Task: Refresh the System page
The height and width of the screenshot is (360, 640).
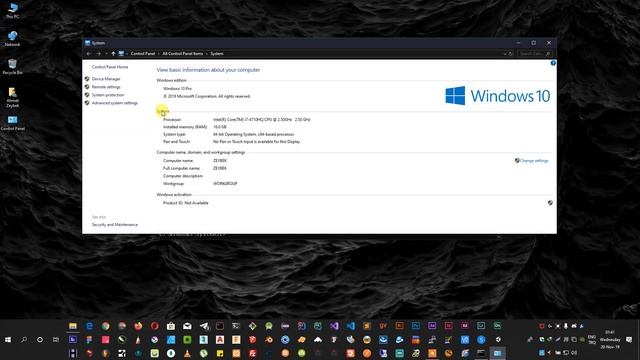Action: coord(511,53)
